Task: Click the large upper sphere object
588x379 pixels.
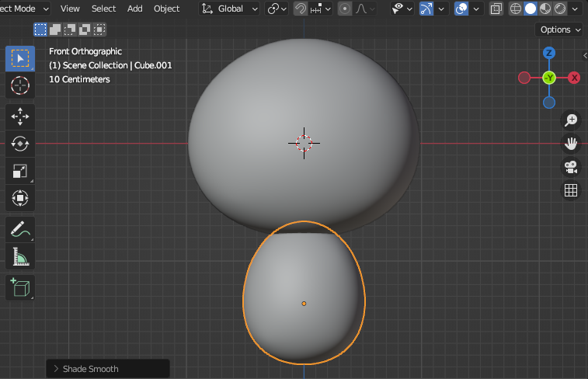Action: coord(304,135)
